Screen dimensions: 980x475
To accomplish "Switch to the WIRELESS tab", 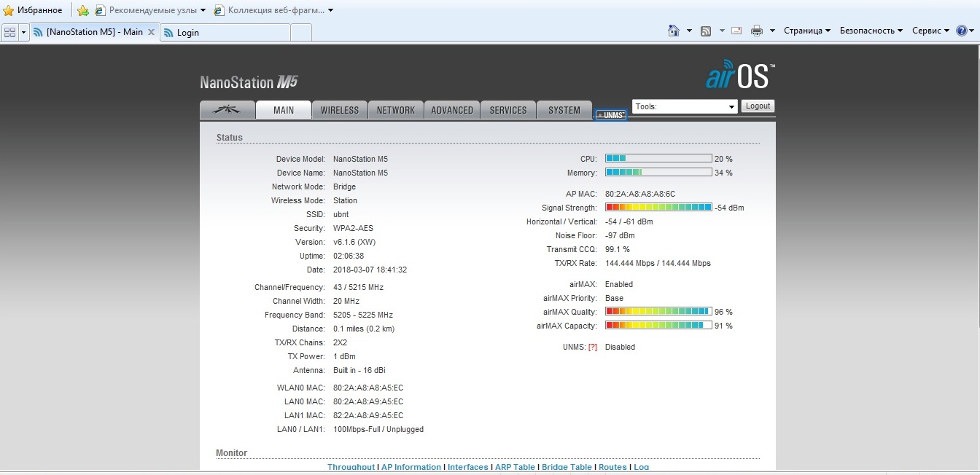I will click(x=340, y=110).
